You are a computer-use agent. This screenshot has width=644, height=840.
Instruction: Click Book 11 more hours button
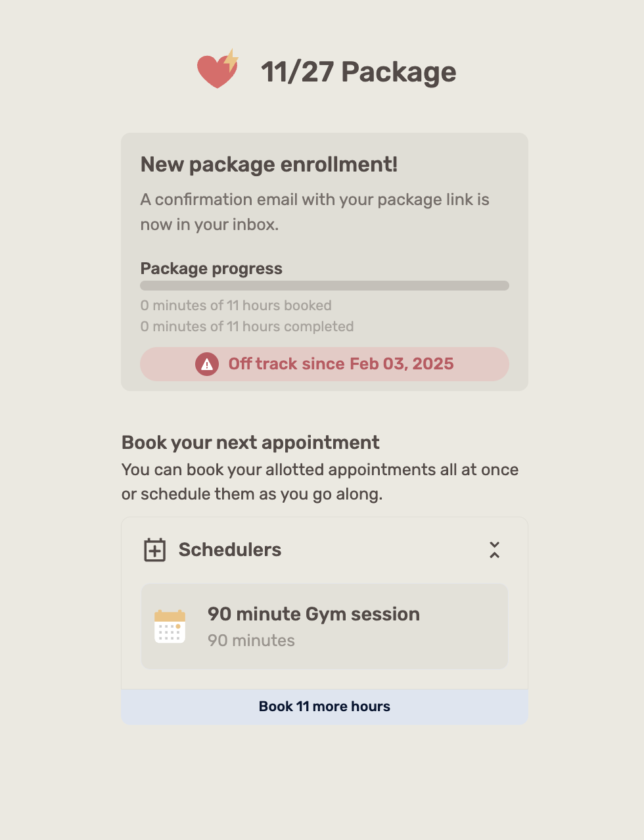(x=325, y=707)
